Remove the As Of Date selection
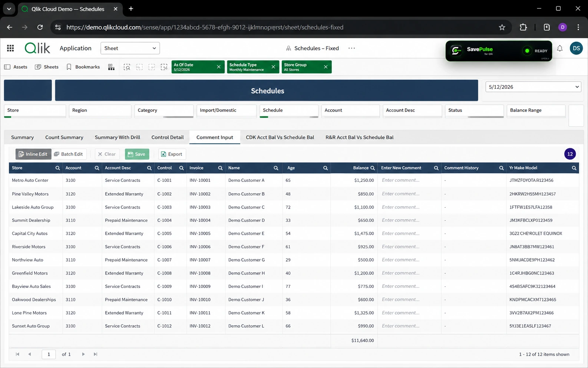This screenshot has height=368, width=588. tap(219, 67)
